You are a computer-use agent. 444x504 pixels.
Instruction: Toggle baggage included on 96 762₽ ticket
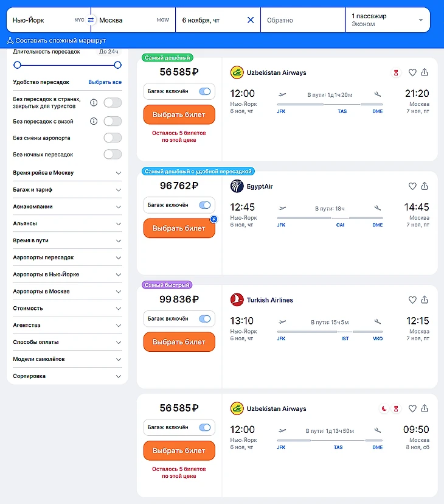coord(204,205)
